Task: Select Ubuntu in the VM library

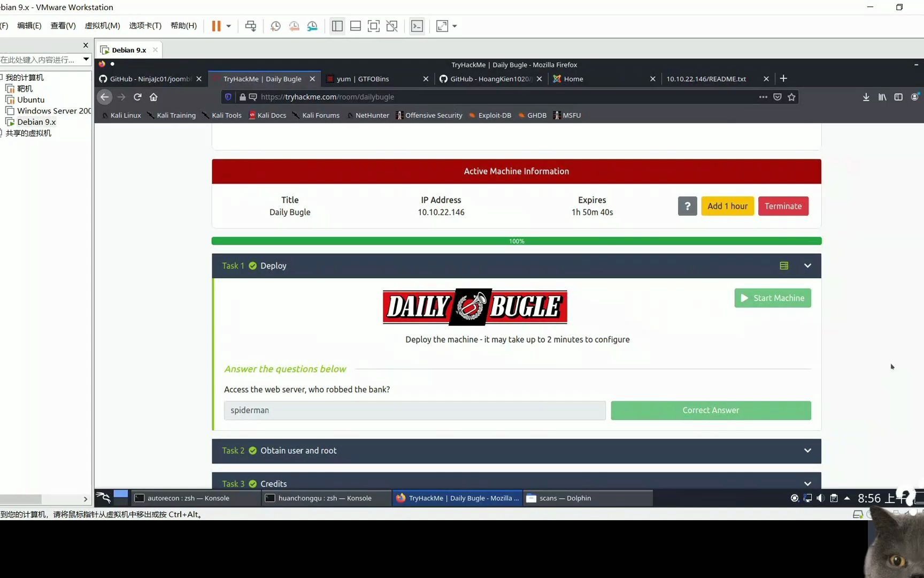Action: tap(31, 100)
